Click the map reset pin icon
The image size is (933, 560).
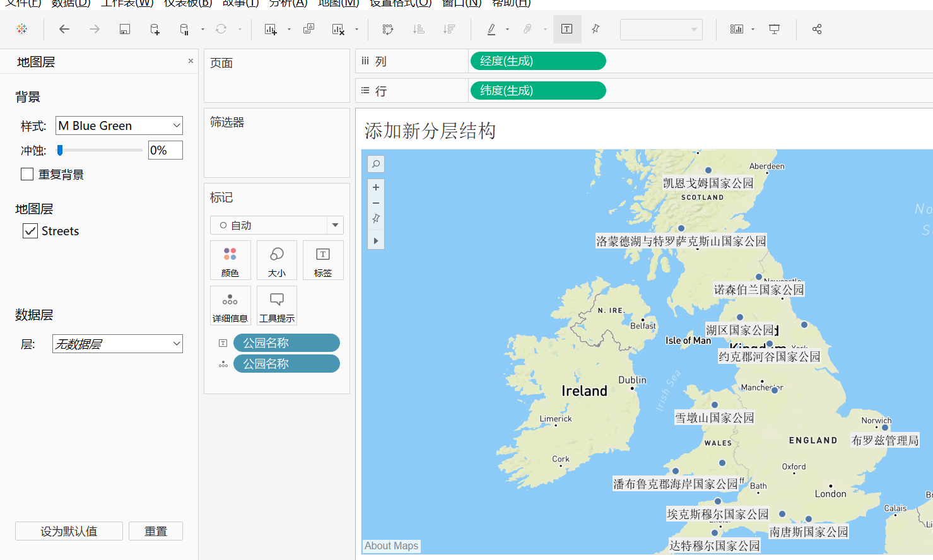[x=376, y=219]
